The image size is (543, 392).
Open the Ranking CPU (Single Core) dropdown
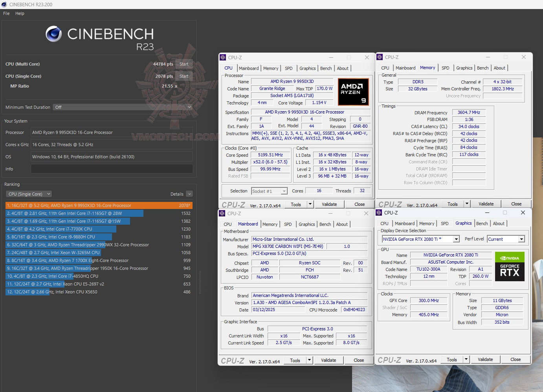29,194
